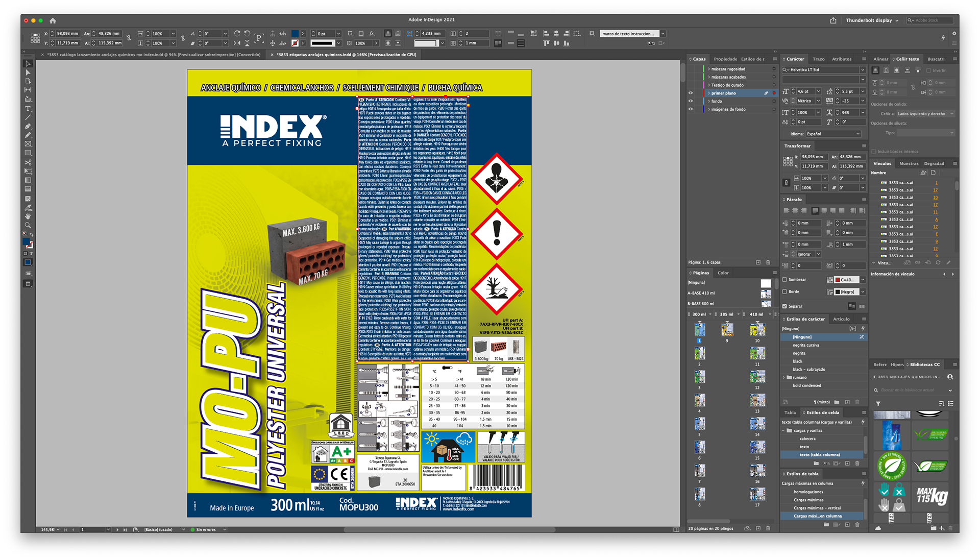The height and width of the screenshot is (560, 980).
Task: Click clear overrides icon in Estilos de carácter
Action: [853, 329]
